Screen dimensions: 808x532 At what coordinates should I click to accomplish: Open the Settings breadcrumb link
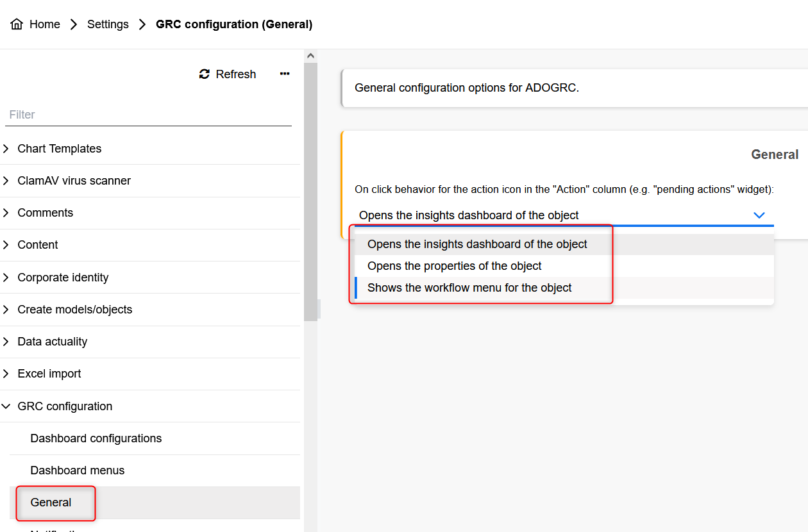pyautogui.click(x=108, y=24)
